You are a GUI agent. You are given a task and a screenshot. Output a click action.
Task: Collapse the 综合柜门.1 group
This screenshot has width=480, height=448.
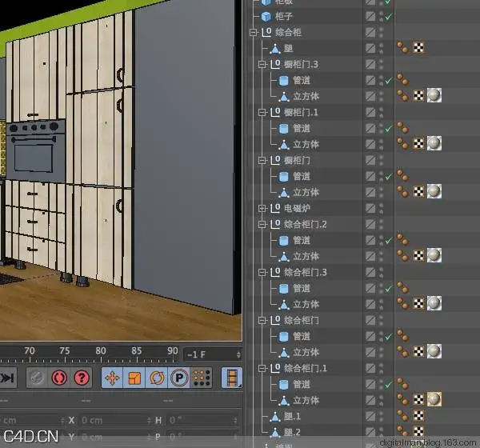pyautogui.click(x=262, y=368)
